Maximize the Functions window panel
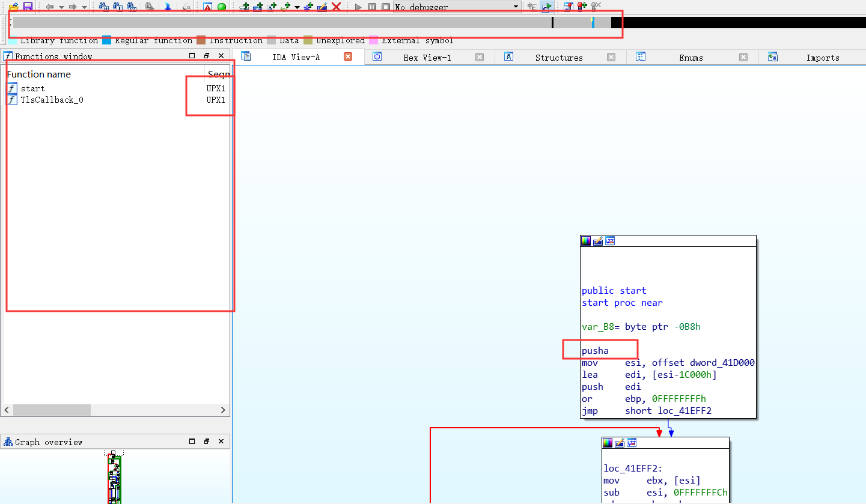 coord(192,56)
